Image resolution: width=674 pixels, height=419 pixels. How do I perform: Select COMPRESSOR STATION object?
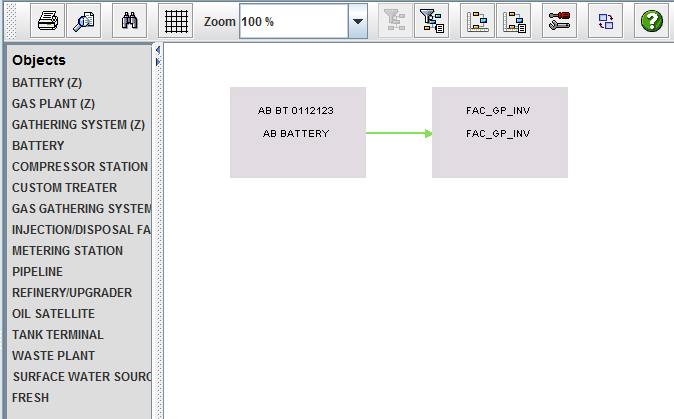80,167
